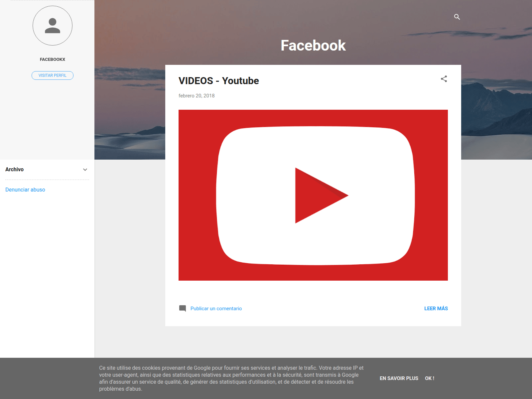532x399 pixels.
Task: Expand the Archivo chevron
Action: 85,170
